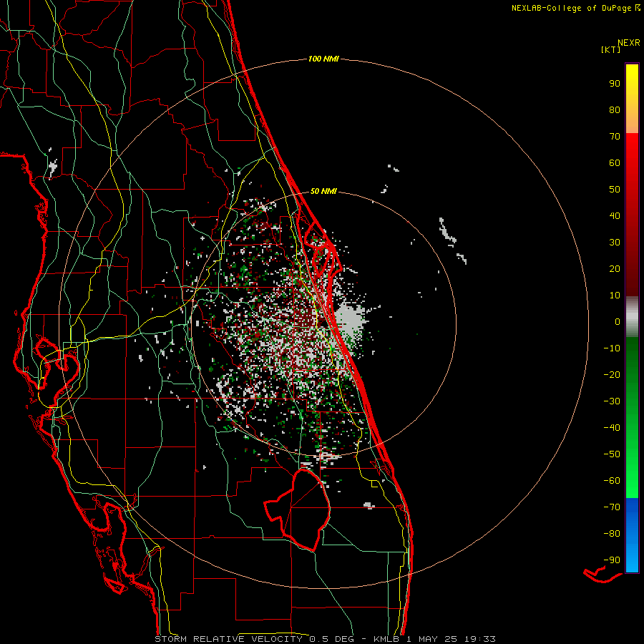Click the [KT] units label

click(x=611, y=49)
